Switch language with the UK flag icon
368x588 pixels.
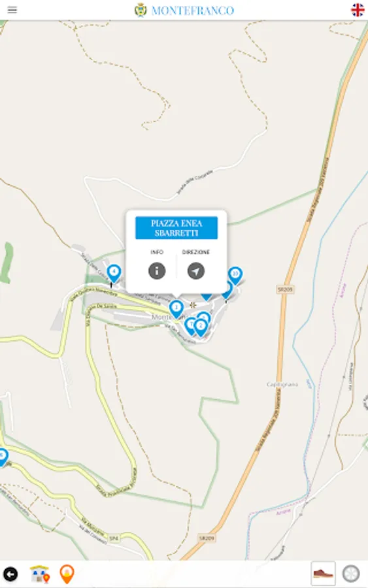pos(358,10)
